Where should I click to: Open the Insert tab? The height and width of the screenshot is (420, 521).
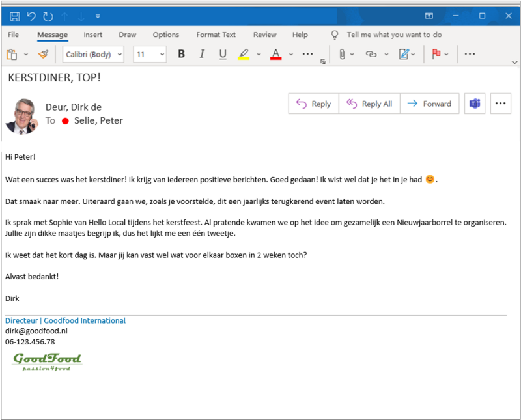tap(92, 35)
